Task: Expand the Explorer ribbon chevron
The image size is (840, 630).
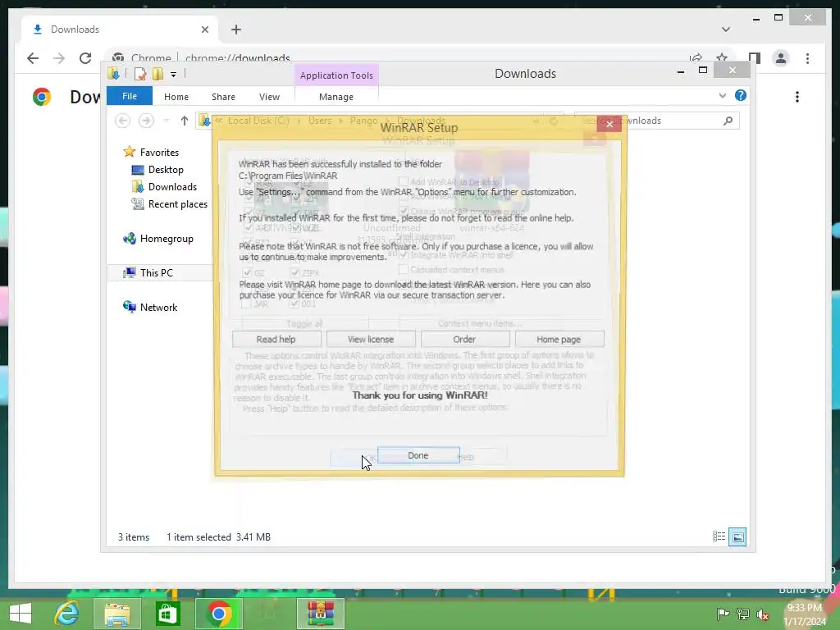Action: click(x=722, y=95)
